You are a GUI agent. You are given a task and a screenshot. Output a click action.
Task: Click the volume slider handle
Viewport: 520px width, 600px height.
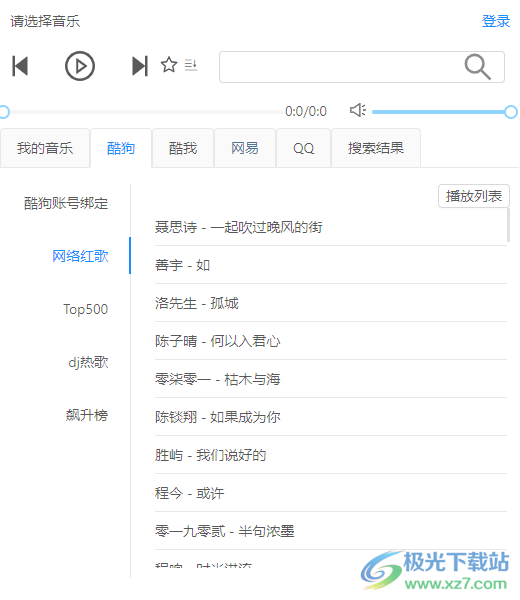[511, 112]
